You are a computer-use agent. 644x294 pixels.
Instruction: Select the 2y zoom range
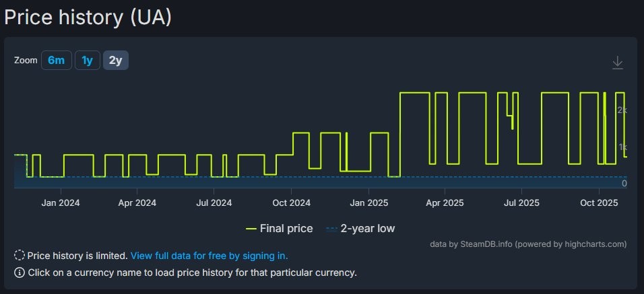[x=115, y=61]
